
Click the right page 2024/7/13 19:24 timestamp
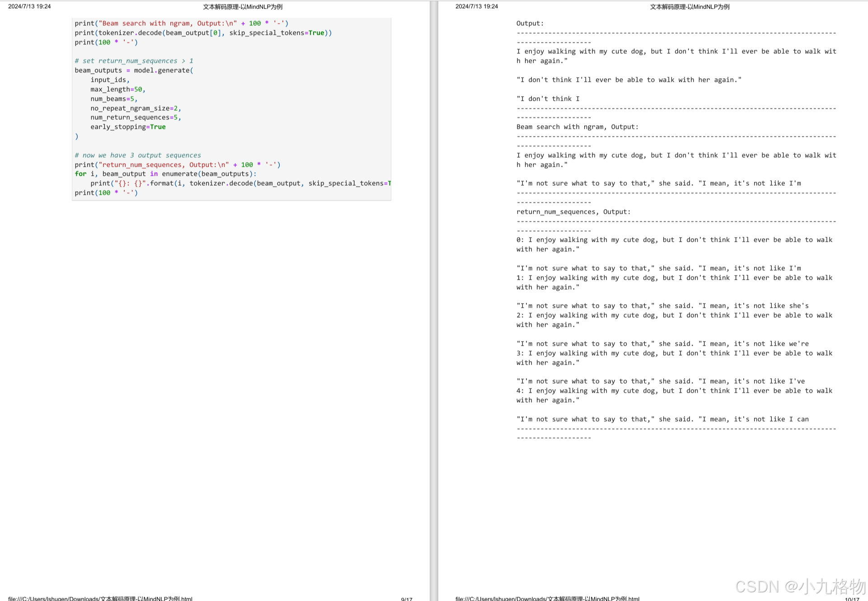[x=476, y=6]
